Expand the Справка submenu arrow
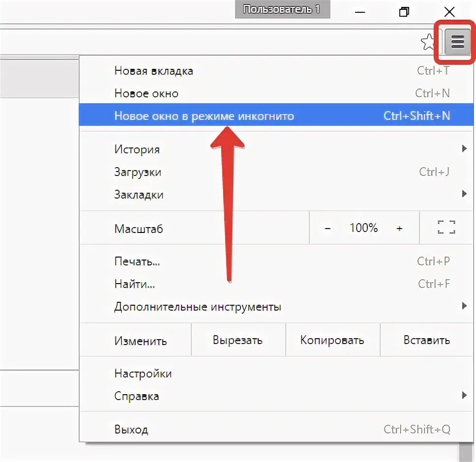476x462 pixels. click(464, 395)
